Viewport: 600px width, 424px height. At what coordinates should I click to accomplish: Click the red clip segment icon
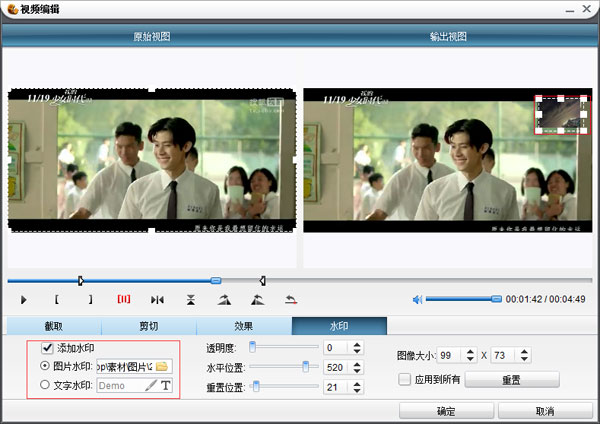[x=124, y=299]
